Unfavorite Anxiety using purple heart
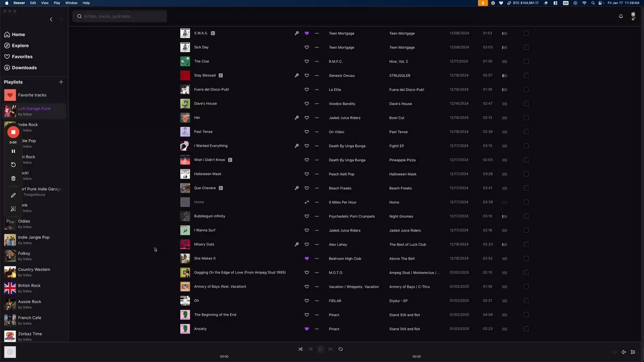The height and width of the screenshot is (362, 644). (x=306, y=329)
